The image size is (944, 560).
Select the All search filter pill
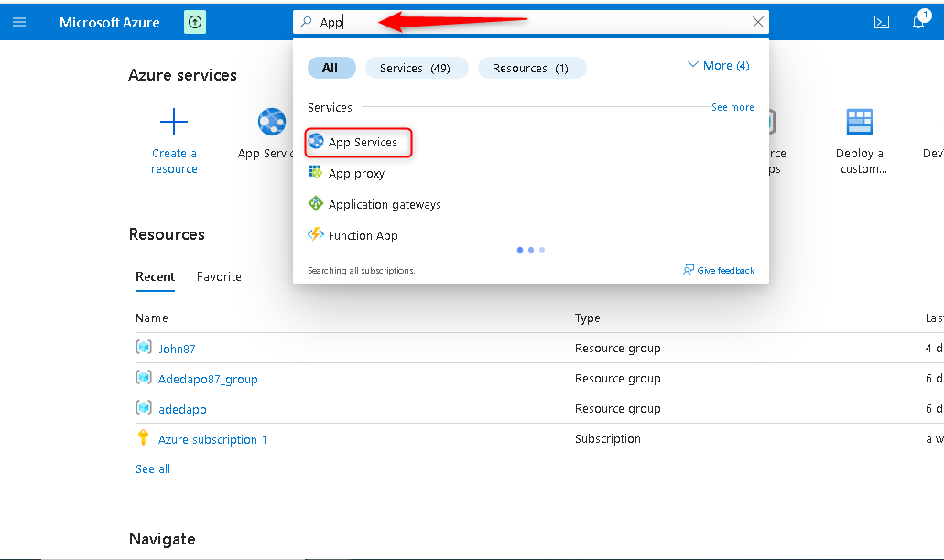point(331,67)
